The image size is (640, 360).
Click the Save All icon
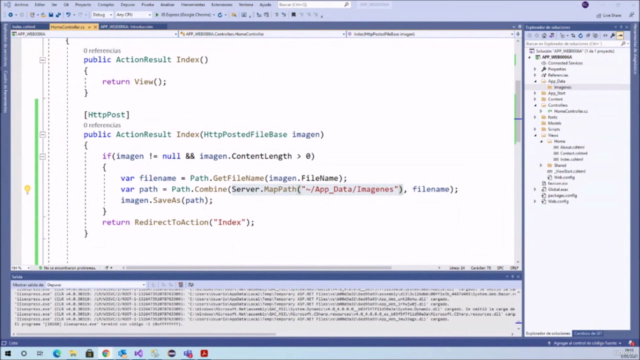pyautogui.click(x=58, y=15)
